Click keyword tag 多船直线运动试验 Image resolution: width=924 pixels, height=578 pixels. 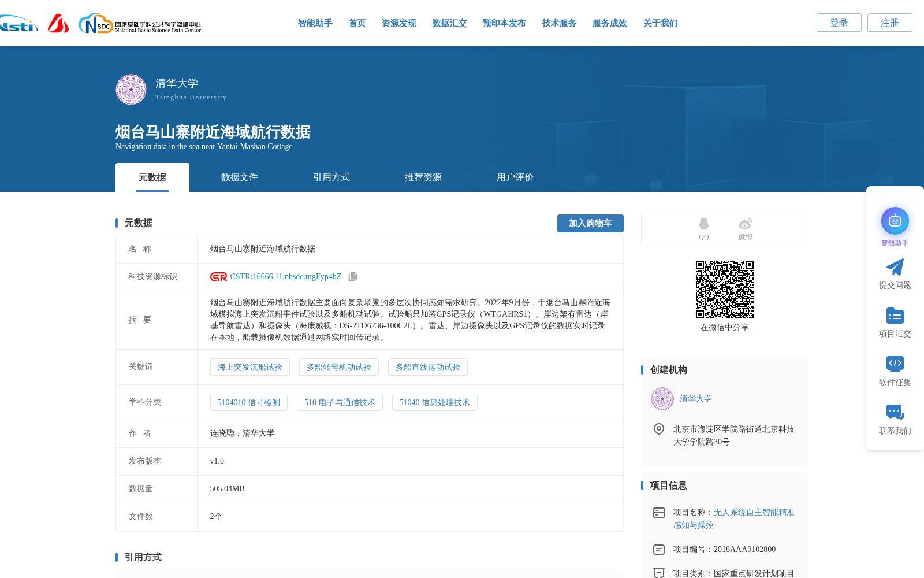pyautogui.click(x=427, y=367)
